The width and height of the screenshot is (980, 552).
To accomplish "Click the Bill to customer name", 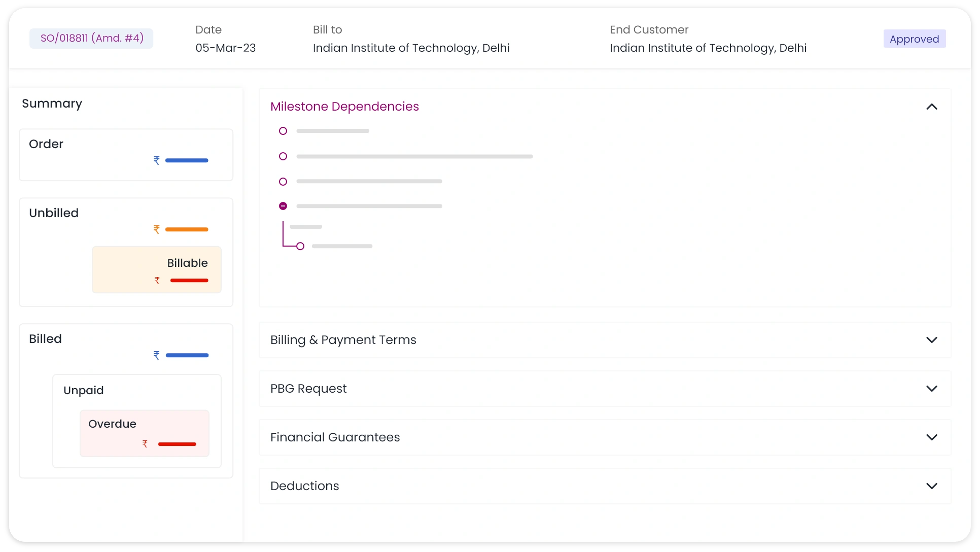I will [x=411, y=48].
